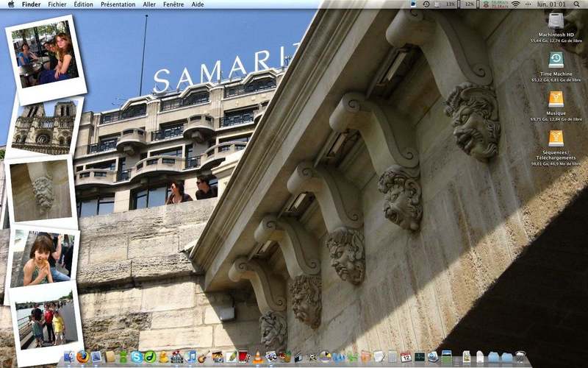588x368 pixels.
Task: Open the Finder application menu
Action: pos(31,4)
